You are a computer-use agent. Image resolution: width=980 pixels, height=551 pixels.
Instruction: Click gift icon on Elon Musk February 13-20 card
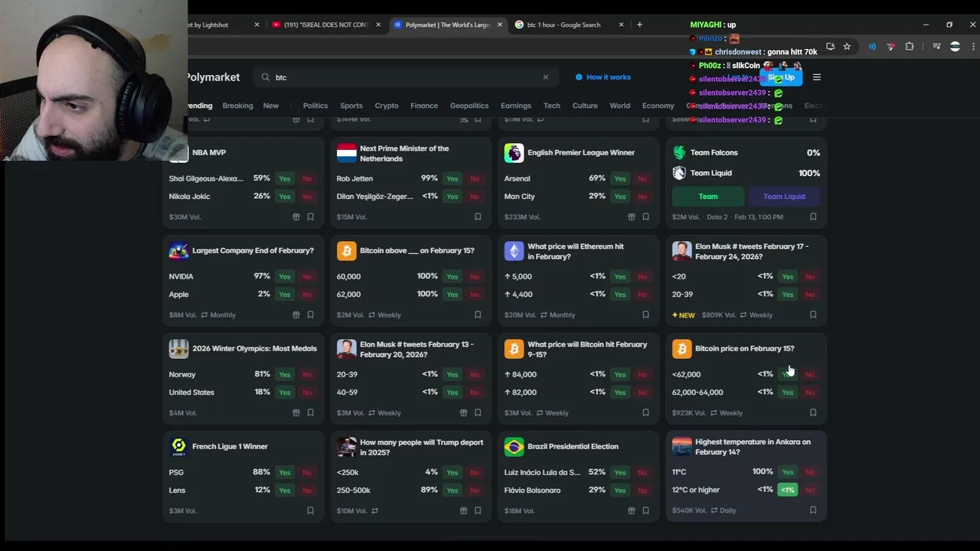464,412
